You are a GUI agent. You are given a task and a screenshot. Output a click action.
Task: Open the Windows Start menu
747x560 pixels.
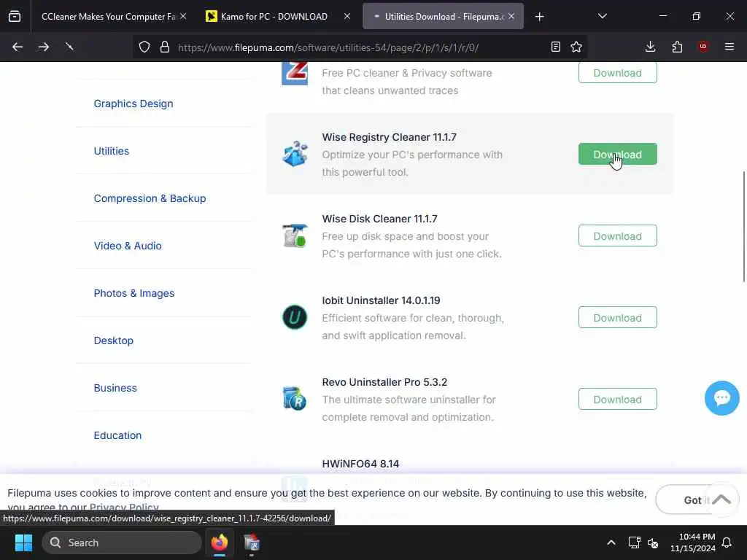23,542
